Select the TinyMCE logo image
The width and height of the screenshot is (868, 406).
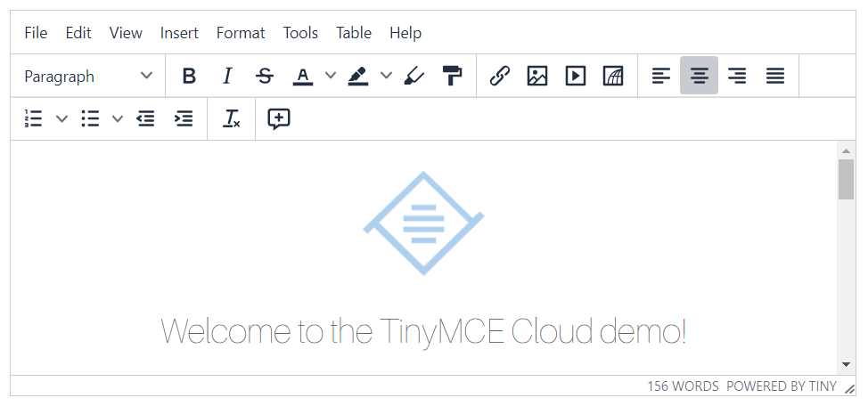pyautogui.click(x=423, y=223)
